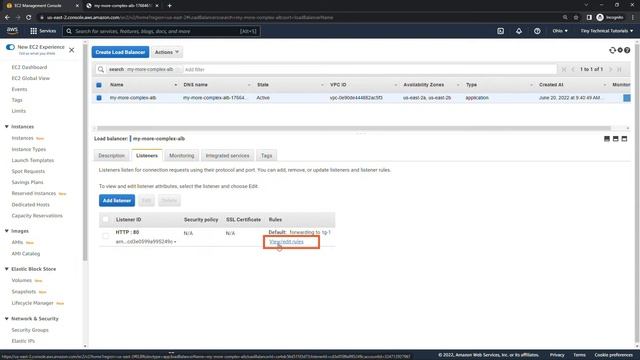Go to the next results page arrow
The image size is (640, 360).
611,69
